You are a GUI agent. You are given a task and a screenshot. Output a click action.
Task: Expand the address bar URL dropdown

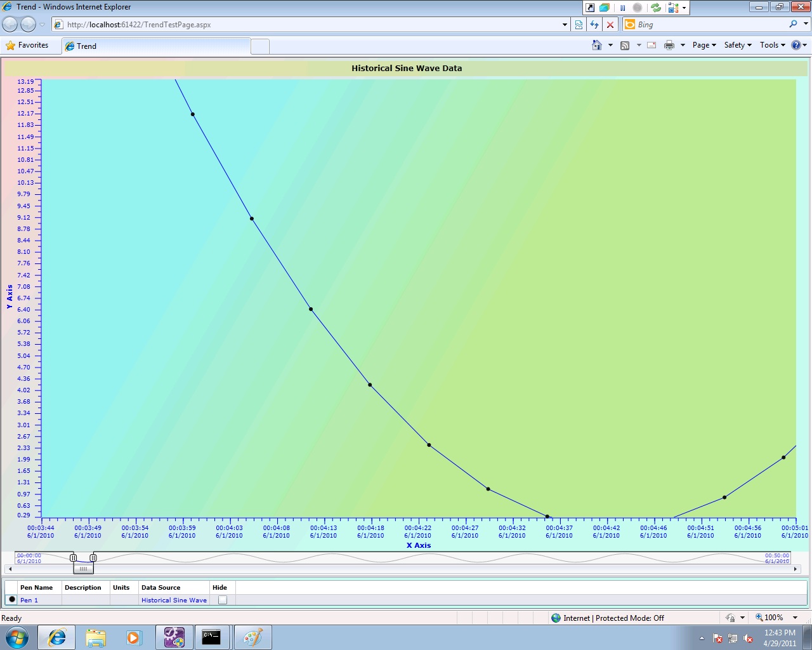point(565,25)
